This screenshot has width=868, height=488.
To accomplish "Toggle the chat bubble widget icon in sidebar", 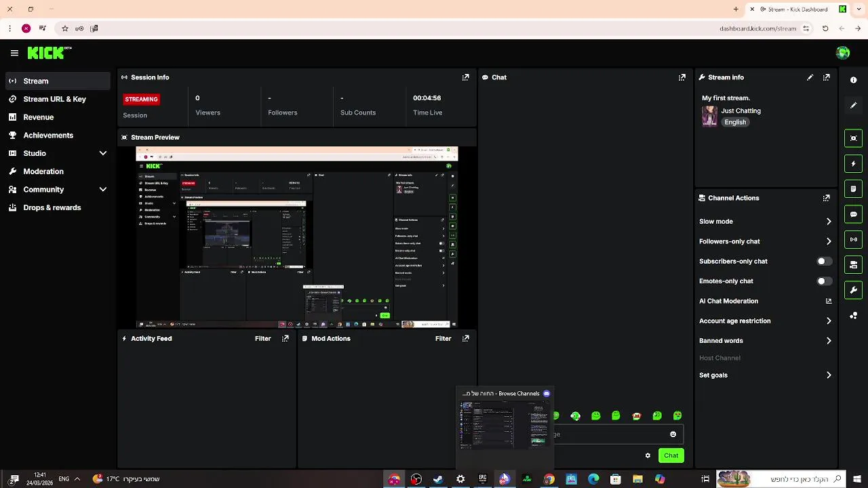I will [853, 214].
